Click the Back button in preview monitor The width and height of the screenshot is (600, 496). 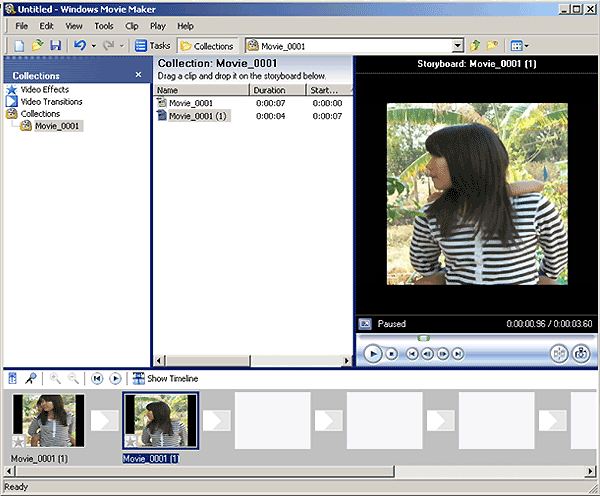coord(412,354)
